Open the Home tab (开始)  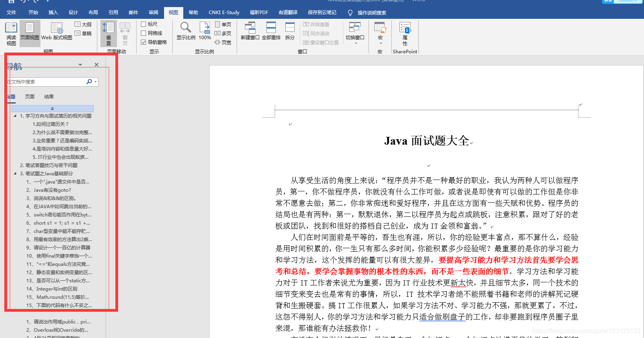pos(33,13)
